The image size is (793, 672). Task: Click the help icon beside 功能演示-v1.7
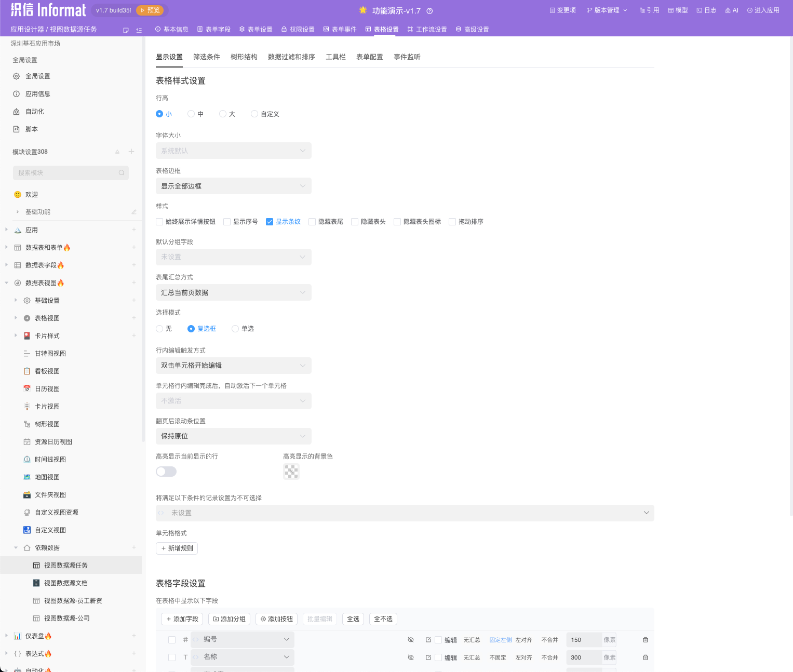429,11
